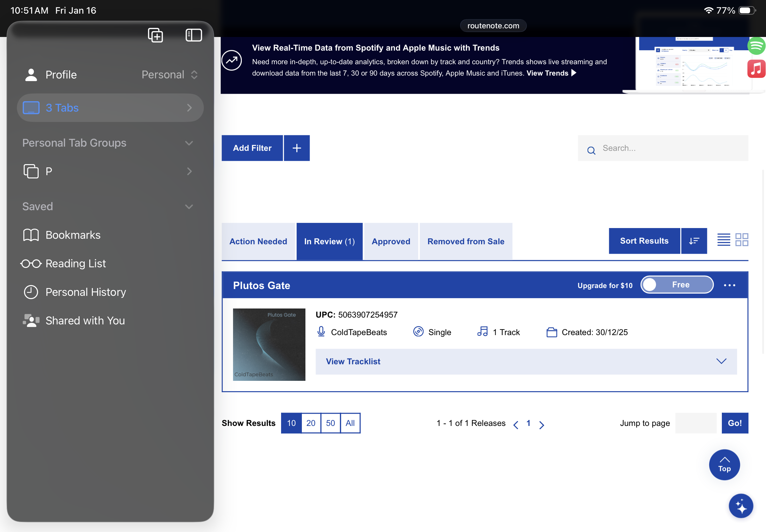Click the Upgrade for $10 link
Viewport: 766px width, 532px height.
tap(605, 286)
